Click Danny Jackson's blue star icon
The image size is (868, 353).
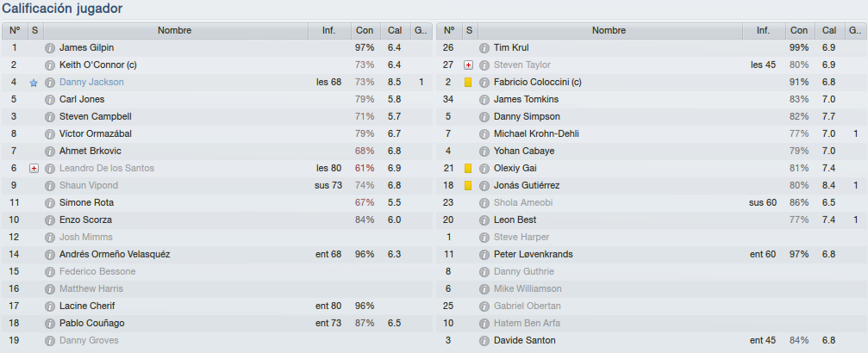(34, 83)
